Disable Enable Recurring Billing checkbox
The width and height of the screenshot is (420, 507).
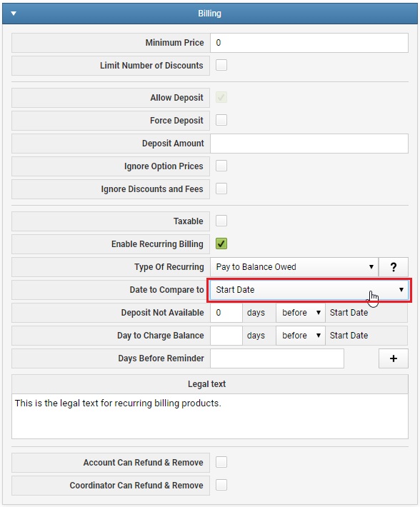221,244
